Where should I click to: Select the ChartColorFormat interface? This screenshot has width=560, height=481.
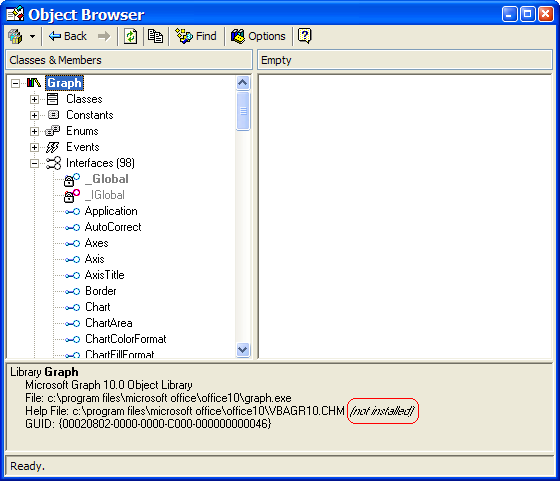[126, 339]
